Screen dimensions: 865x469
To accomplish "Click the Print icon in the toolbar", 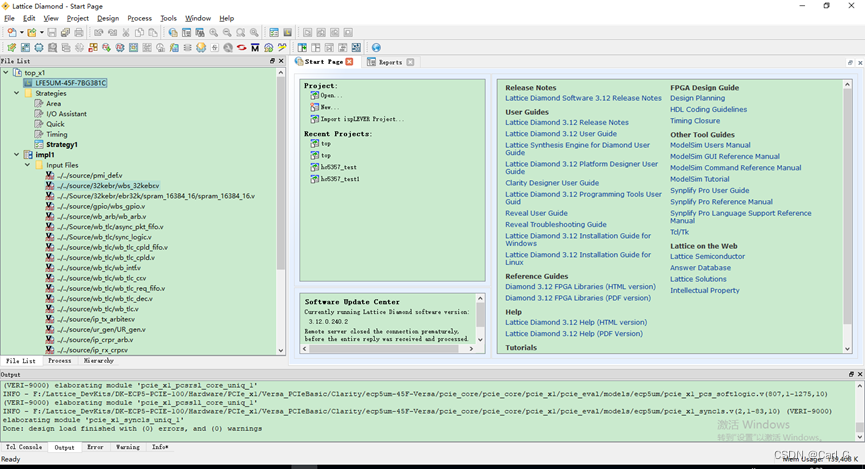I will tap(79, 33).
